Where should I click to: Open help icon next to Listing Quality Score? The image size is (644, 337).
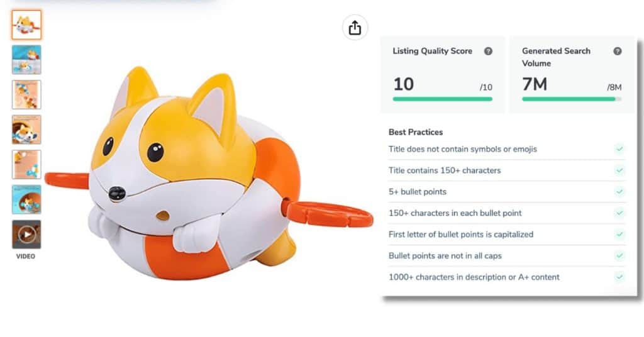[488, 52]
